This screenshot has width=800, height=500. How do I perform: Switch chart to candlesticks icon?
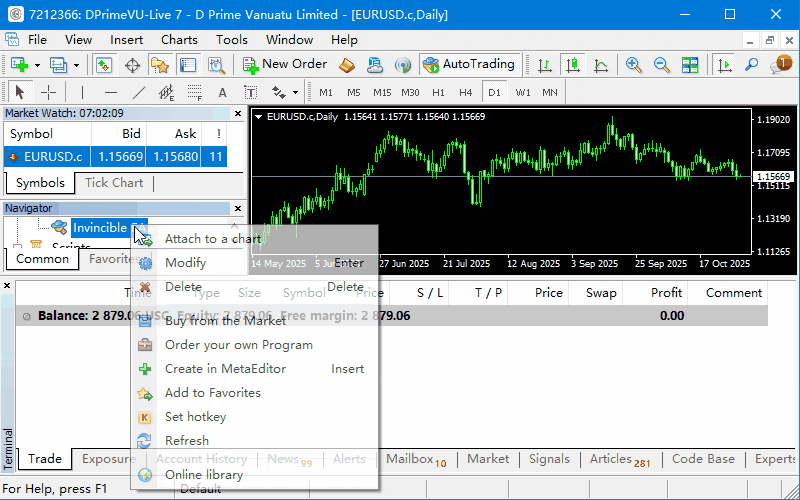tap(573, 64)
